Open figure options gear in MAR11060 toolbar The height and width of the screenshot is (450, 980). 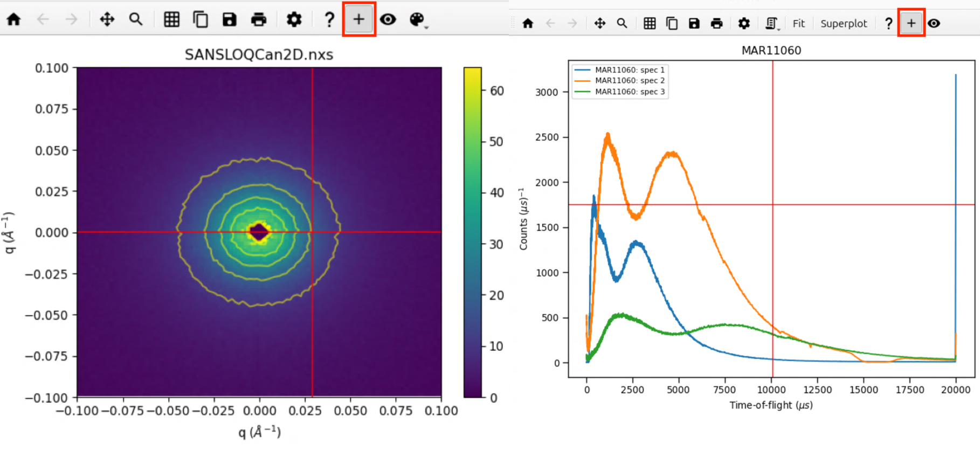[x=744, y=24]
